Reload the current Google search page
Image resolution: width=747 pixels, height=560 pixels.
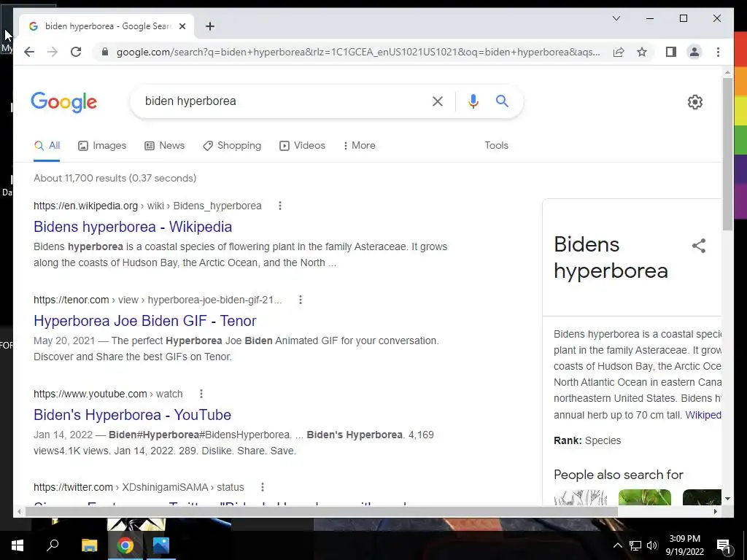pyautogui.click(x=76, y=52)
